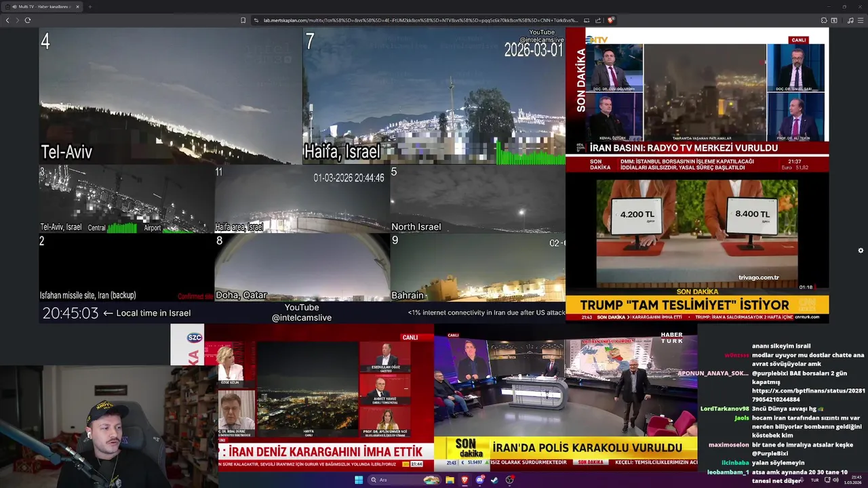Open Windows Start menu
The image size is (868, 488).
[x=359, y=480]
